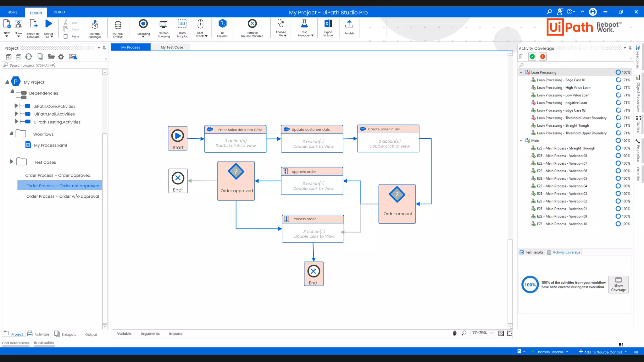Click the Export to Excel icon
This screenshot has width=644, height=362.
328,24
